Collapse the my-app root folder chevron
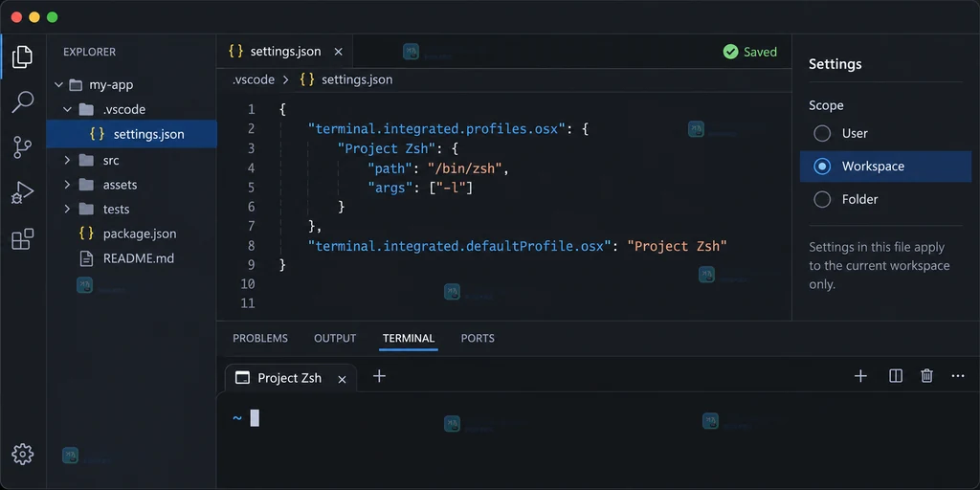 coord(58,85)
